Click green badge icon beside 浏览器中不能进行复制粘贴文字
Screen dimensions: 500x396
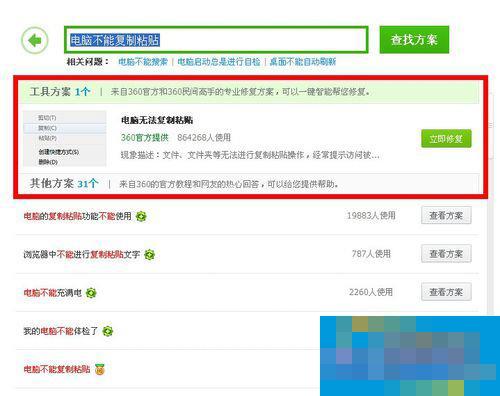(x=150, y=255)
